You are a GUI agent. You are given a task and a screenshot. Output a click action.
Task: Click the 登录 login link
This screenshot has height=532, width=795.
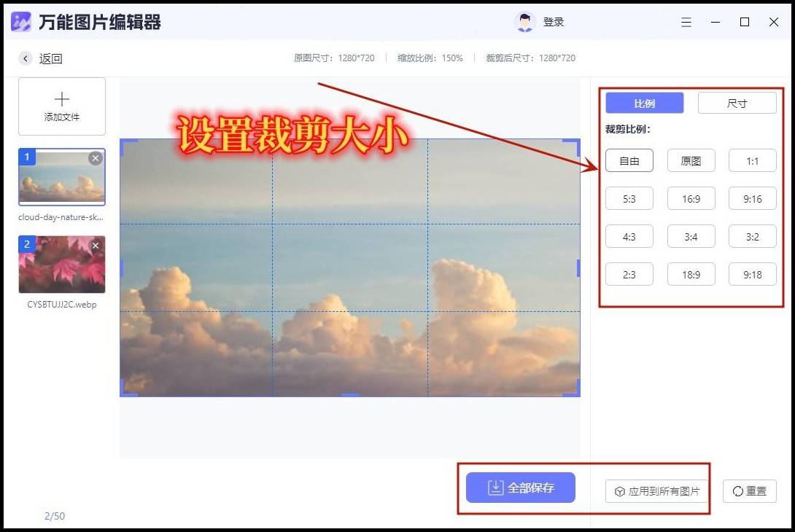click(553, 22)
